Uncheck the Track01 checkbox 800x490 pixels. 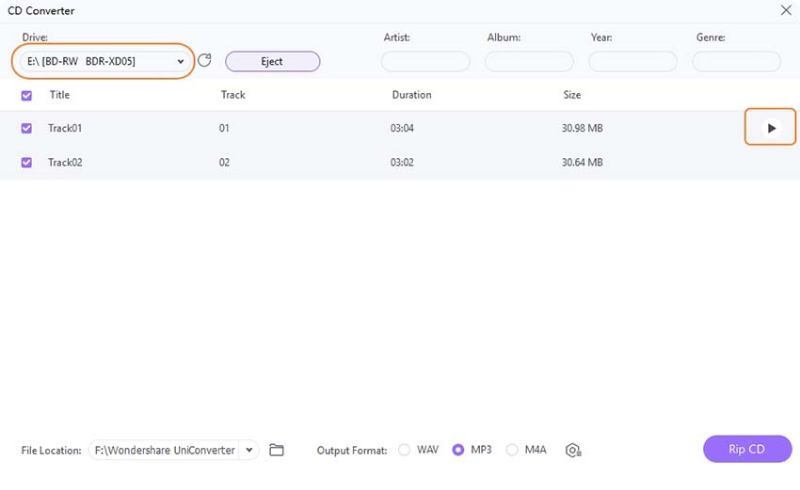tap(27, 128)
